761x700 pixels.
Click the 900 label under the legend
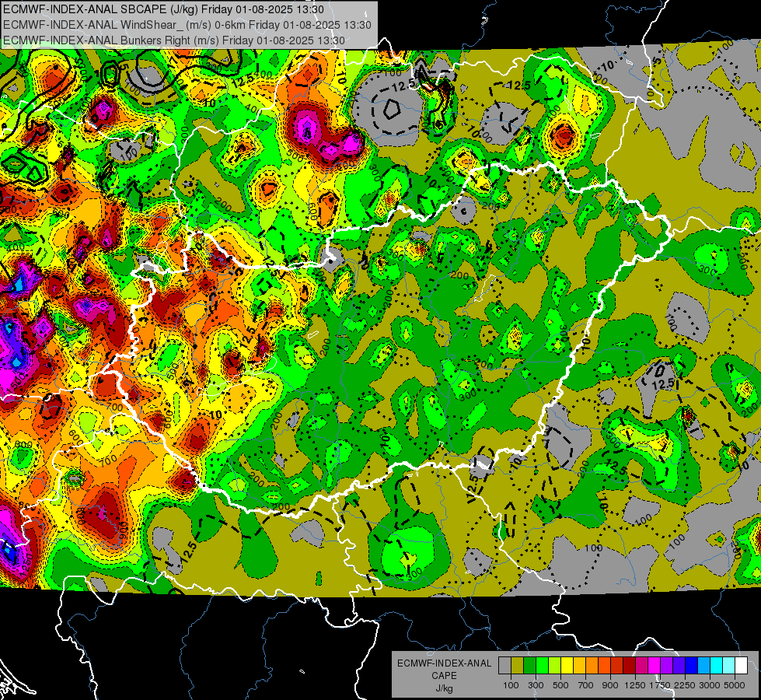(x=610, y=685)
